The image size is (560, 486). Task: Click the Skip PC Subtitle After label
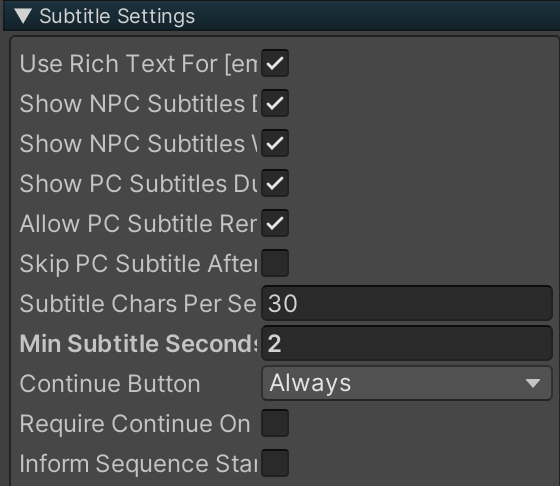139,264
